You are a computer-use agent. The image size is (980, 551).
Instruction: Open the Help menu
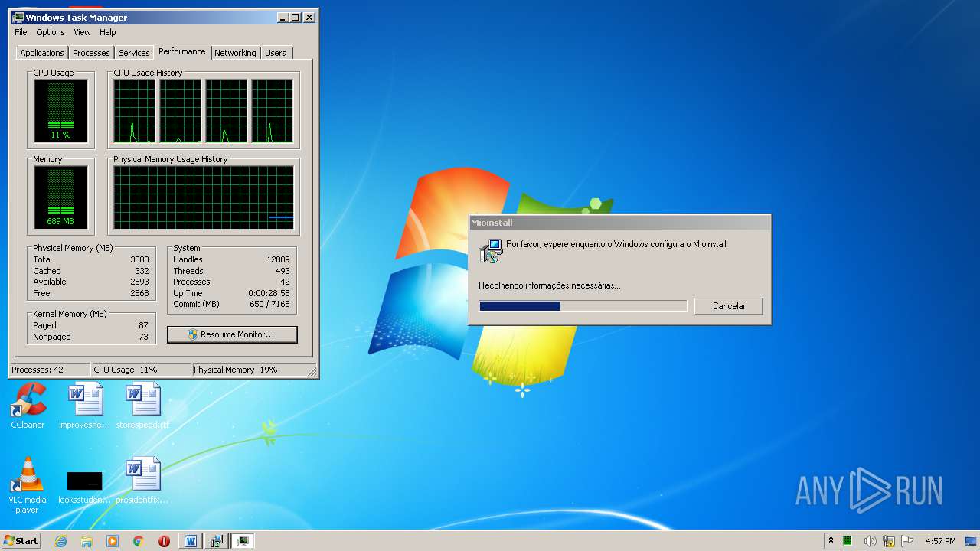tap(108, 32)
